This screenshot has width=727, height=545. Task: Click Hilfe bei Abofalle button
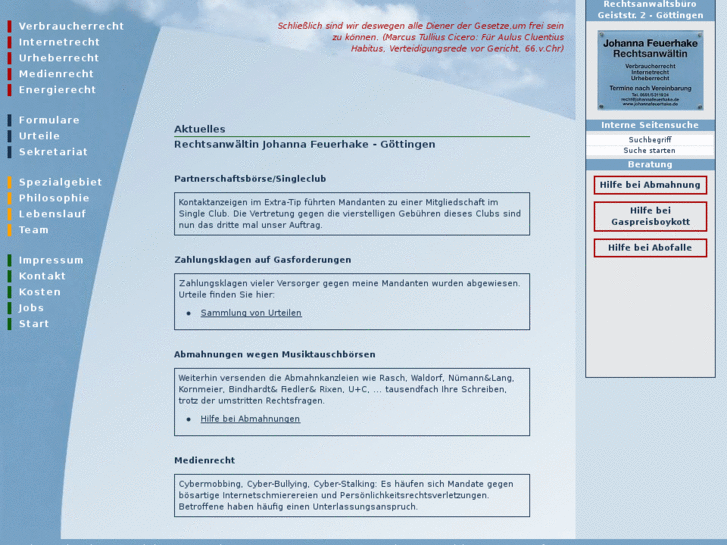click(x=650, y=248)
